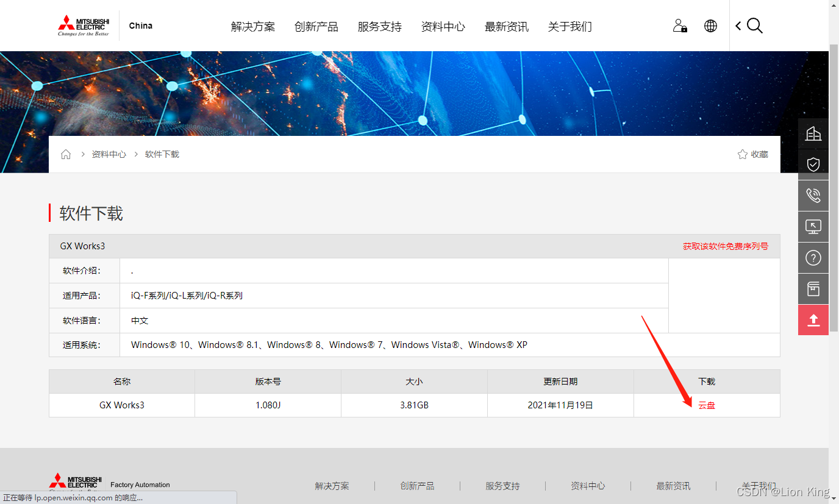Click the iQ-F系列/iQ-L系列/iQ-R系列 text
The height and width of the screenshot is (504, 839).
point(187,296)
